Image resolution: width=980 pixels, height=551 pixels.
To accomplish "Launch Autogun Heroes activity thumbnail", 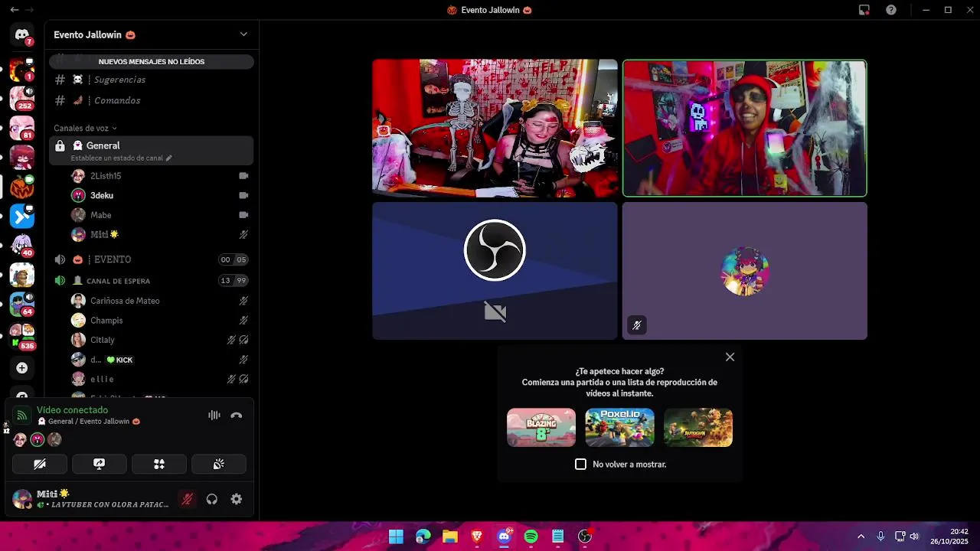I will click(x=698, y=428).
